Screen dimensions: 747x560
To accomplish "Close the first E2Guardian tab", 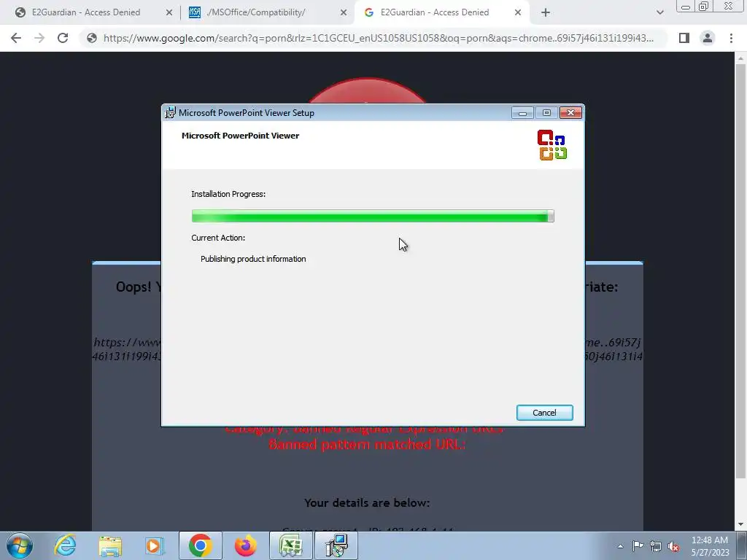I will coord(169,13).
